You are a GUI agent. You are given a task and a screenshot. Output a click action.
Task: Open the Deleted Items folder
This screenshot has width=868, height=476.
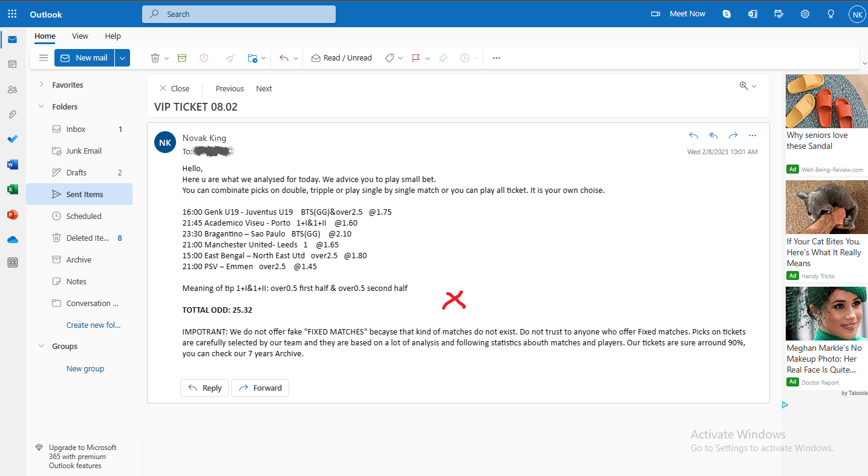click(79, 238)
